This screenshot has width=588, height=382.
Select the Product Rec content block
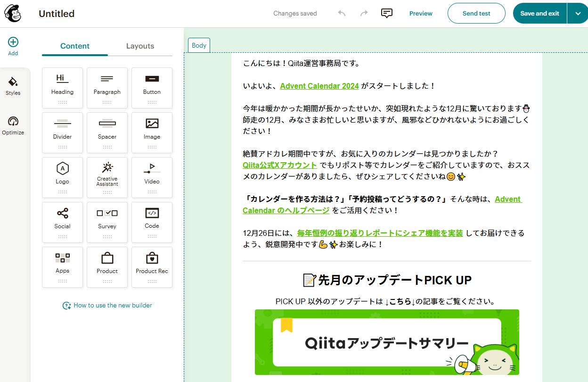152,267
